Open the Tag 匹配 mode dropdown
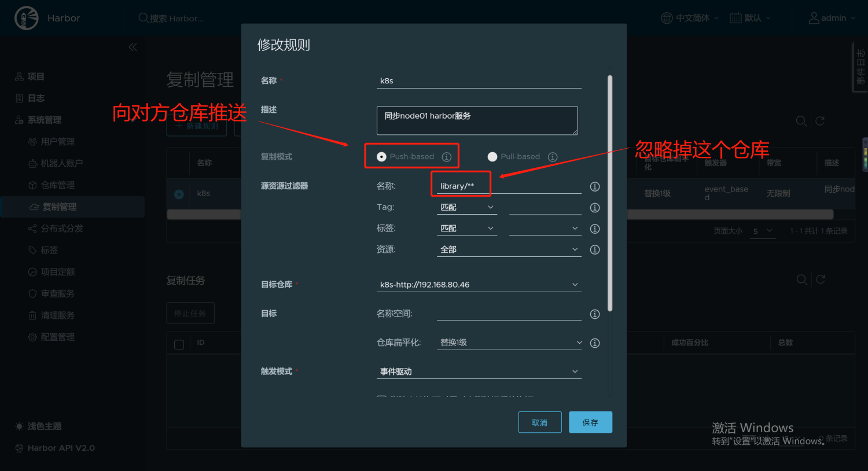Screen dimensions: 868x471 coord(467,207)
